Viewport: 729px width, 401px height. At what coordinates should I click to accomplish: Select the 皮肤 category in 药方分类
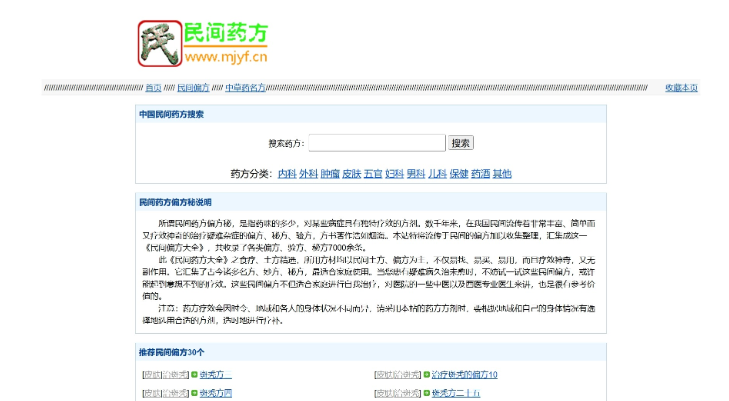click(x=351, y=174)
